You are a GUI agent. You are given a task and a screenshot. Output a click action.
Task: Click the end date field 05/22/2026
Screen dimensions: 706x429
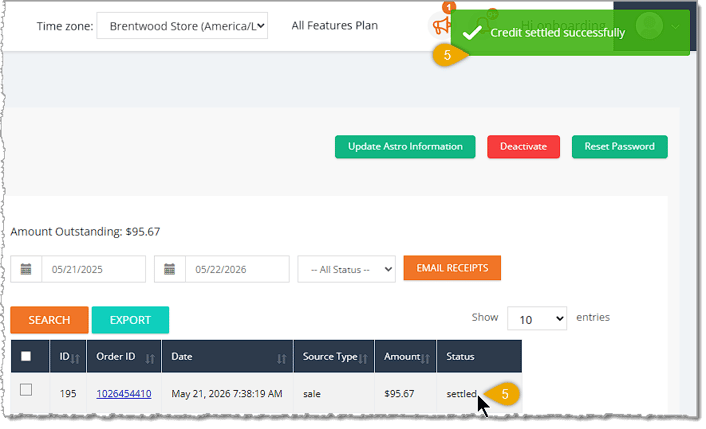click(x=237, y=269)
